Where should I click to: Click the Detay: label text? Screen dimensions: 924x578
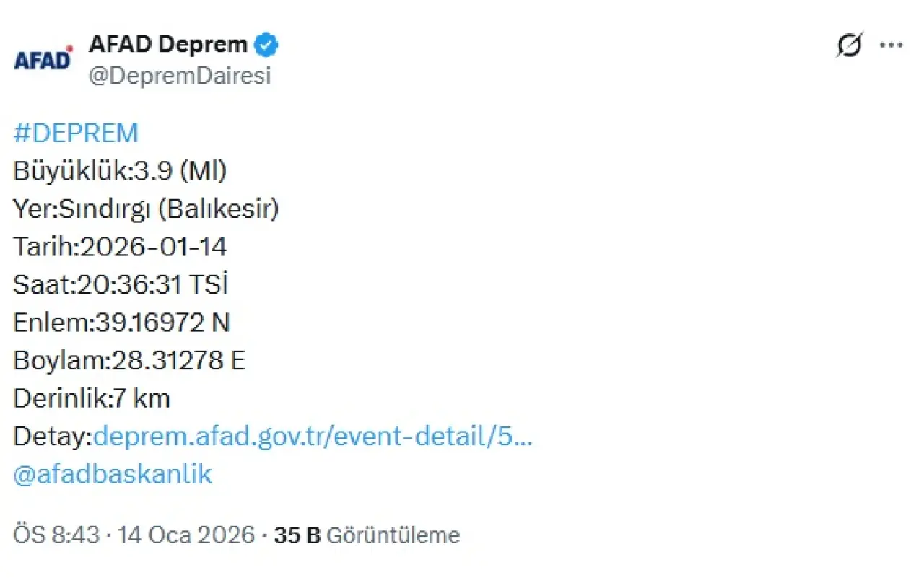tap(53, 437)
